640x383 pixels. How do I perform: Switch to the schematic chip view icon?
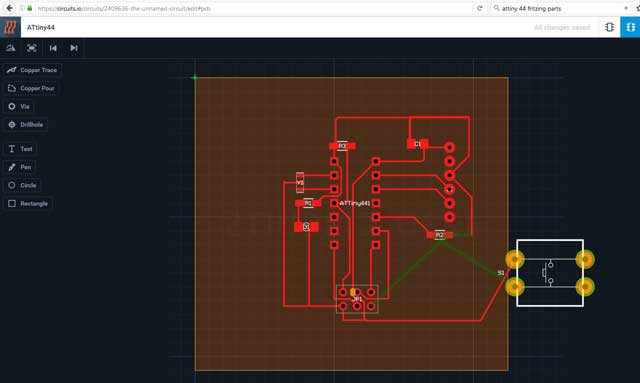[x=609, y=27]
